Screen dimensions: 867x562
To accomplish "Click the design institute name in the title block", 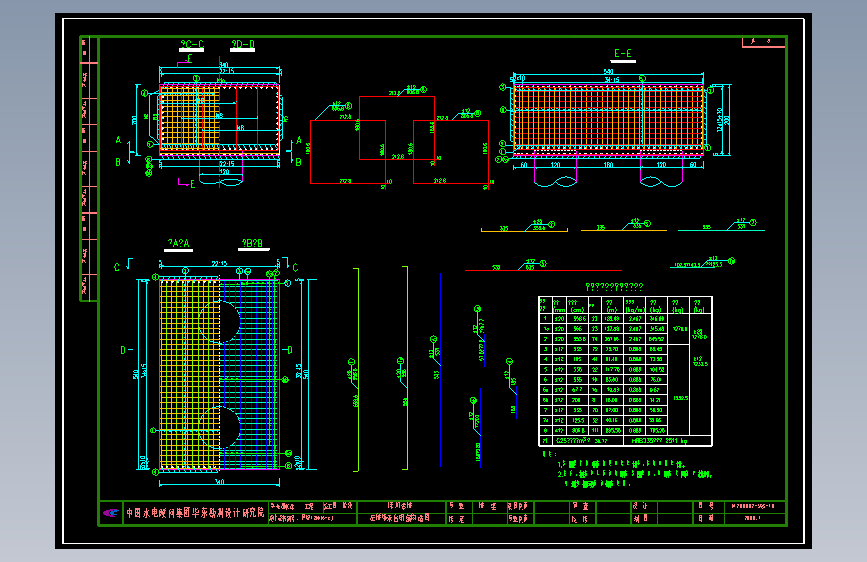I will click(195, 513).
